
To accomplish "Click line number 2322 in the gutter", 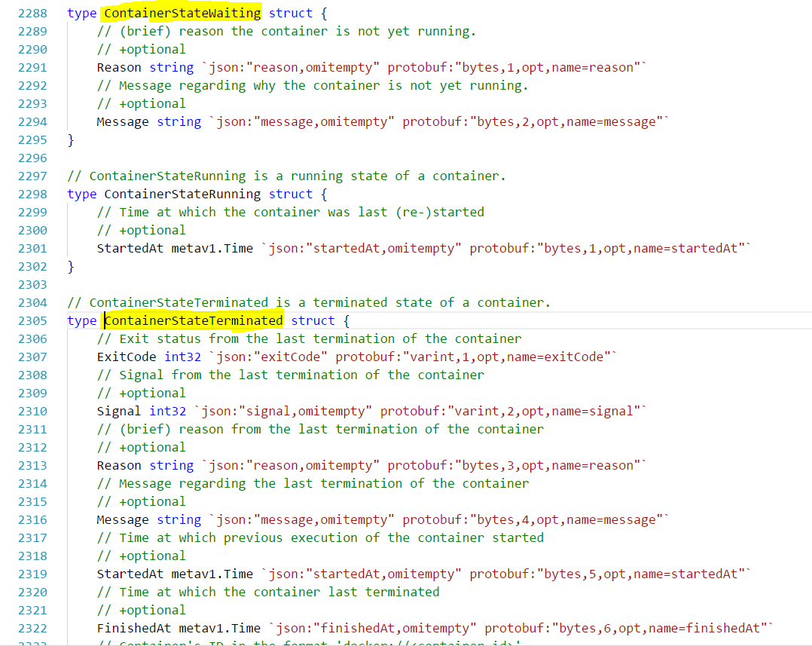I will (32, 629).
